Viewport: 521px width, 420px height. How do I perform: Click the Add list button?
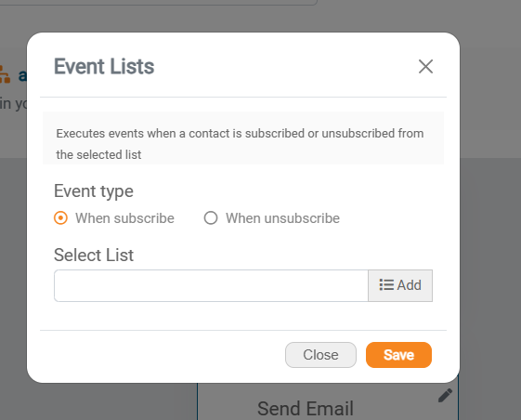point(400,285)
